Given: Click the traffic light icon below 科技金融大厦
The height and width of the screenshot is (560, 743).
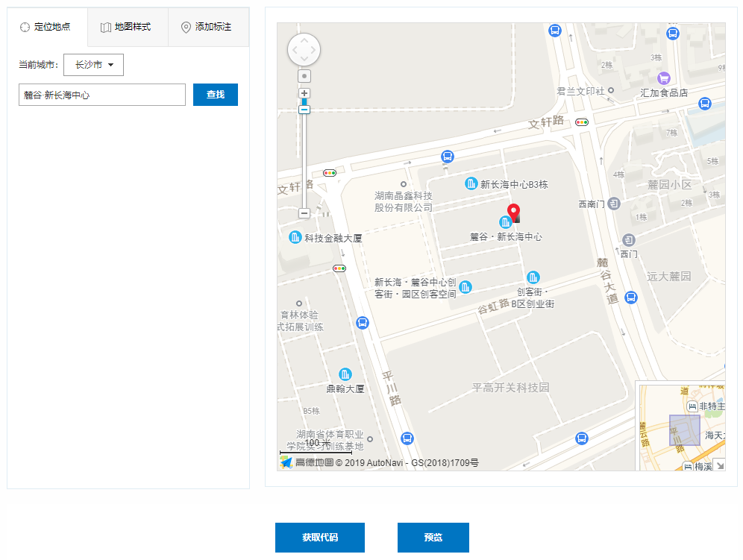Looking at the screenshot, I should tap(339, 268).
